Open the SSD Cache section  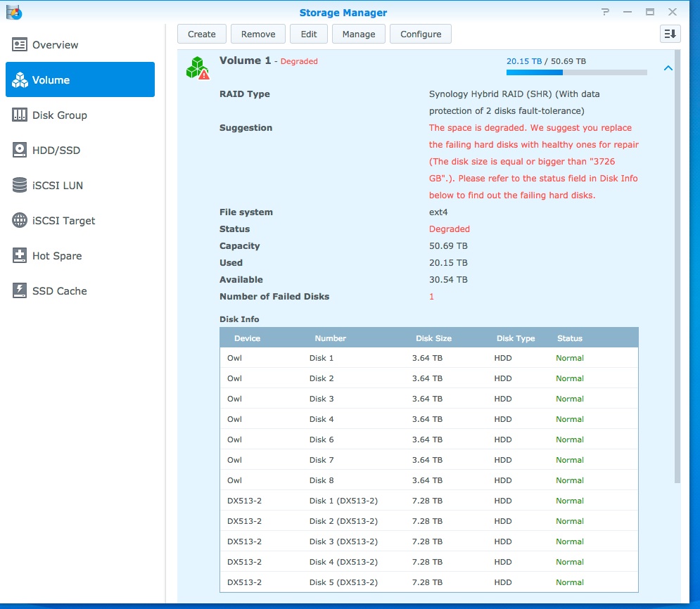(80, 291)
